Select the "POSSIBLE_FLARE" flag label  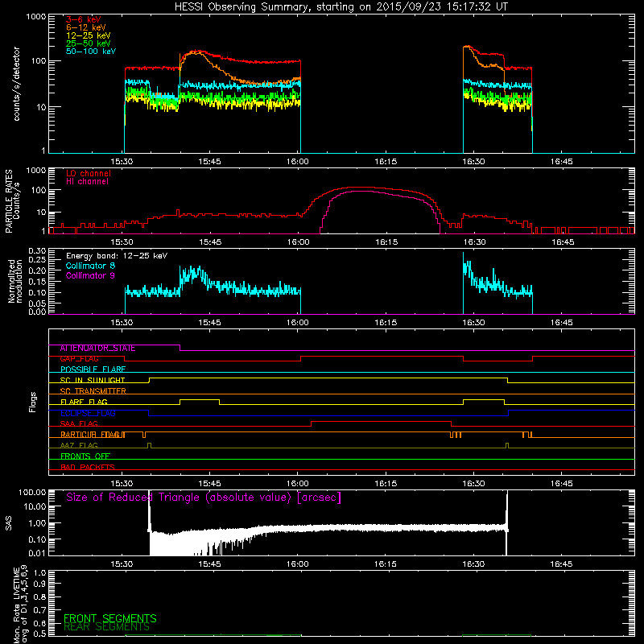tap(93, 369)
